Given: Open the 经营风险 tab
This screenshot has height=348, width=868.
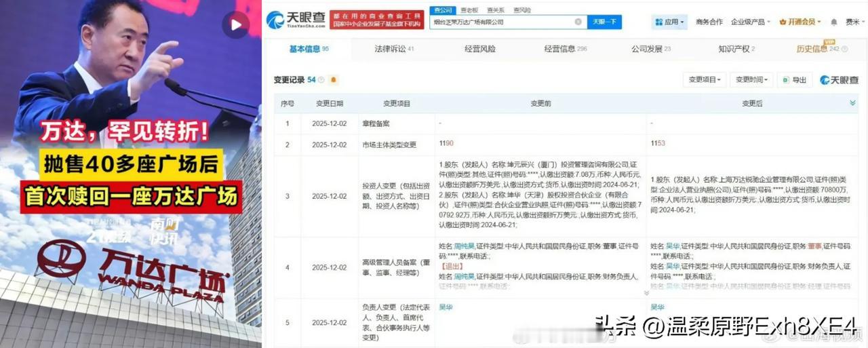Looking at the screenshot, I should click(x=480, y=49).
